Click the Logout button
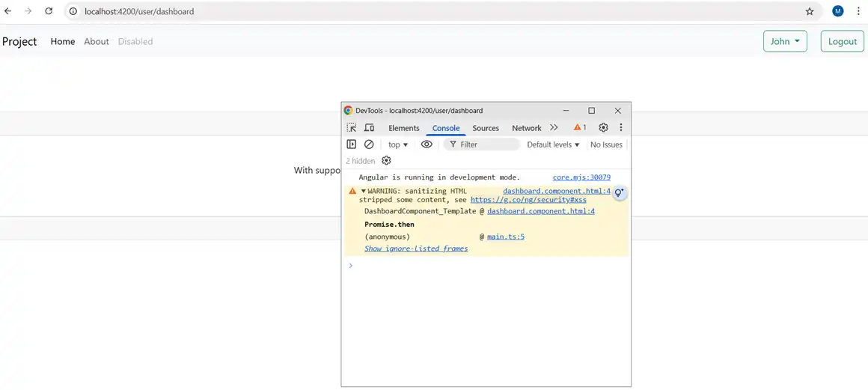The width and height of the screenshot is (868, 390). (x=842, y=41)
